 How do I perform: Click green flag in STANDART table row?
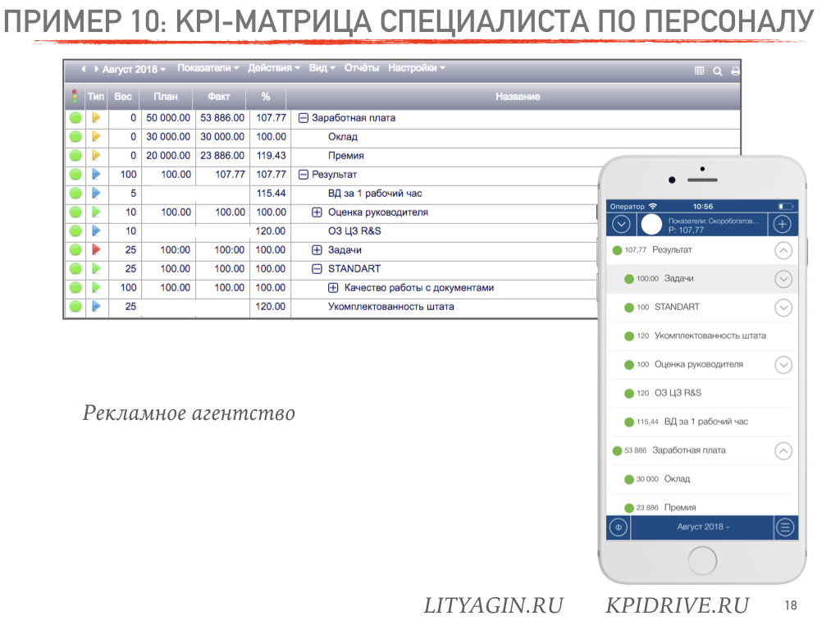[x=96, y=268]
